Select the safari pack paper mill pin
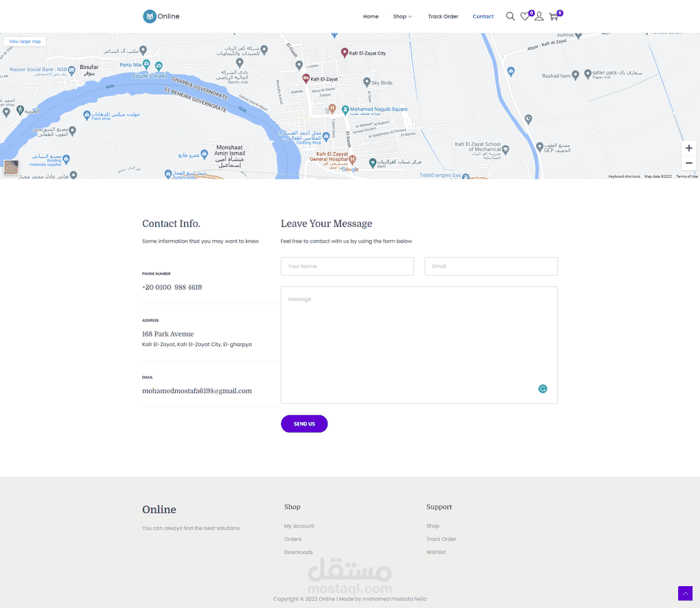The height and width of the screenshot is (608, 700). pos(588,74)
